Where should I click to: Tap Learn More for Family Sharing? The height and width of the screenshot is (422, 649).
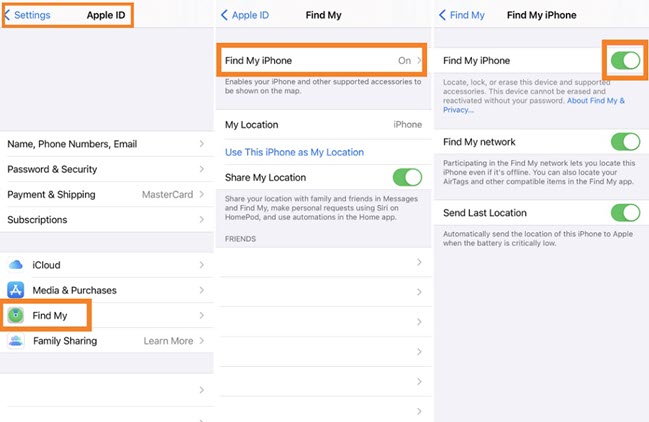coord(168,341)
